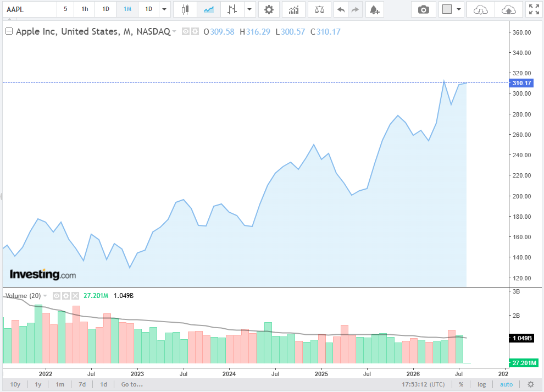Viewport: 544px width, 392px height.
Task: Open Volume indicator settings gear
Action: [65, 296]
